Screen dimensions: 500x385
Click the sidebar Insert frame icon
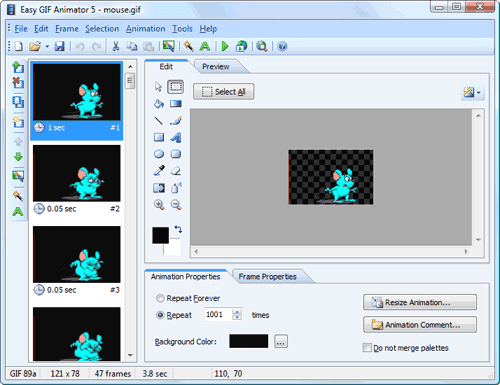click(18, 67)
